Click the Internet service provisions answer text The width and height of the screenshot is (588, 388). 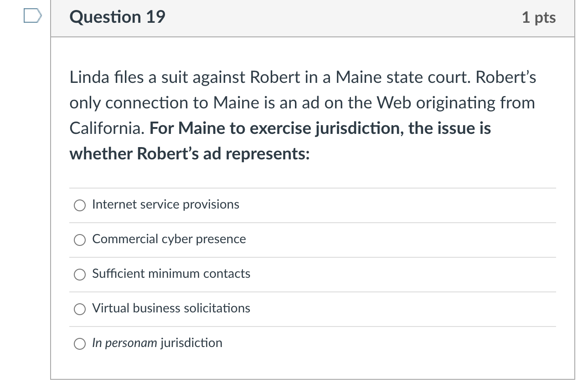coord(165,204)
